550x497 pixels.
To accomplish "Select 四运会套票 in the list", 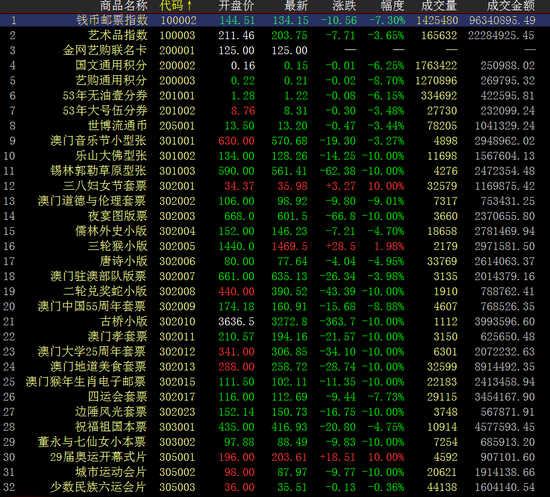I will pyautogui.click(x=118, y=397).
